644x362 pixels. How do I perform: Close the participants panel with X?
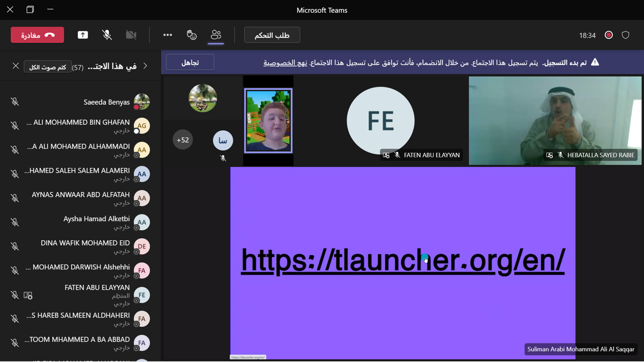click(16, 66)
